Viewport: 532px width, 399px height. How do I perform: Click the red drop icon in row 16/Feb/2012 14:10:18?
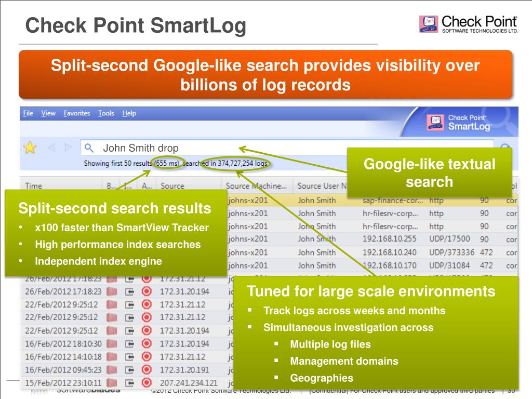147,356
